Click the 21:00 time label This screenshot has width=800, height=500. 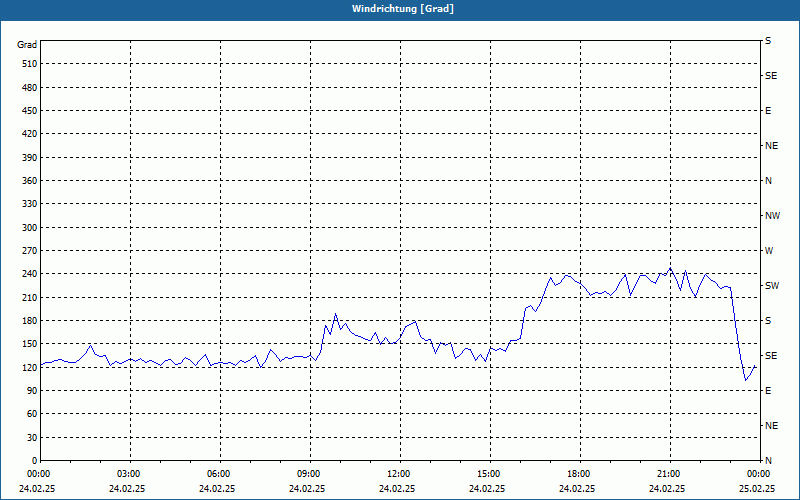click(x=670, y=474)
